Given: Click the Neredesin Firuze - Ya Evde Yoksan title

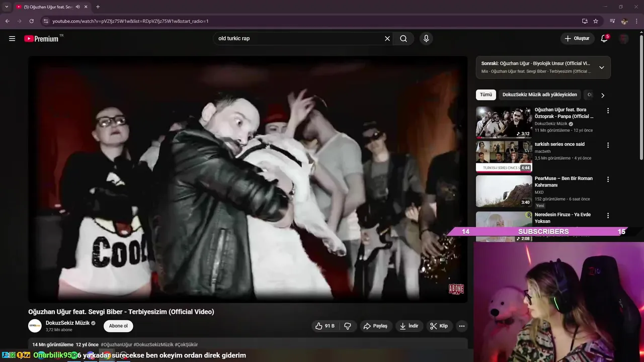Looking at the screenshot, I should point(563,218).
